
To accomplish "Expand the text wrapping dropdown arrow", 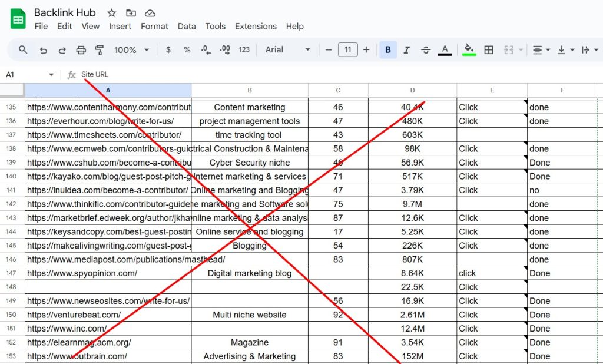I will click(596, 50).
